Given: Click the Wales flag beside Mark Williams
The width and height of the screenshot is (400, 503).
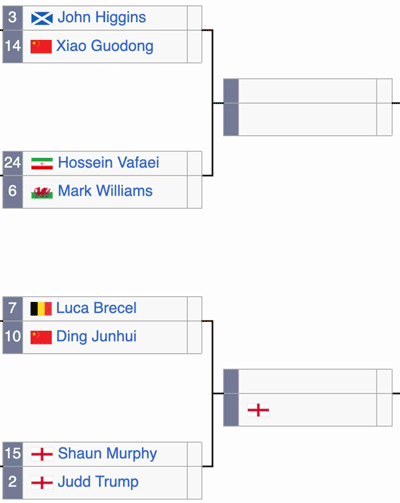Looking at the screenshot, I should click(x=42, y=192).
